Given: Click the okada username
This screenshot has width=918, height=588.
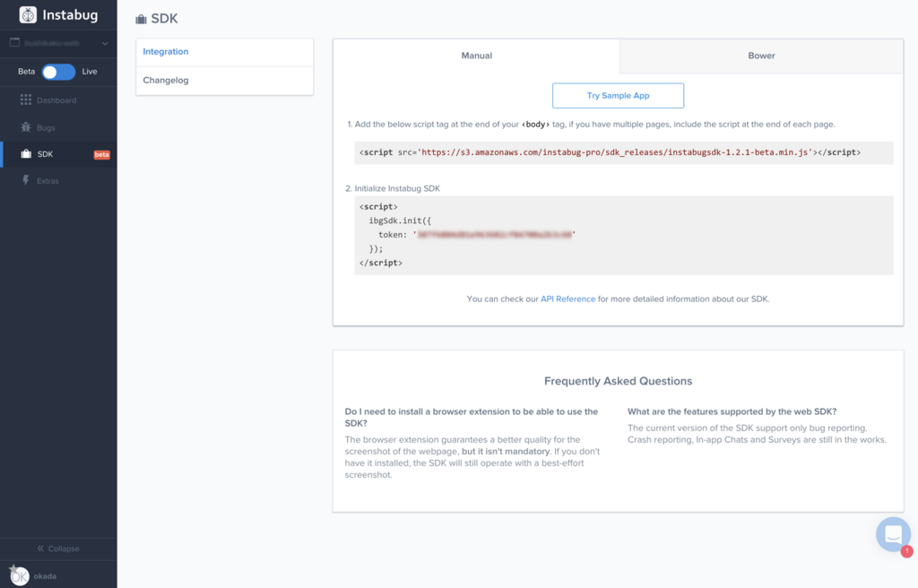Looking at the screenshot, I should tap(45, 576).
